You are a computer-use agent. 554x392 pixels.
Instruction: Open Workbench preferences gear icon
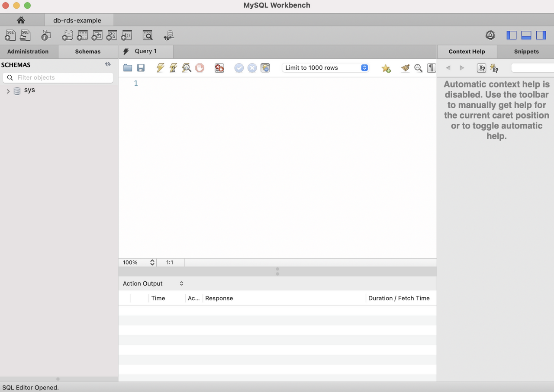[490, 35]
